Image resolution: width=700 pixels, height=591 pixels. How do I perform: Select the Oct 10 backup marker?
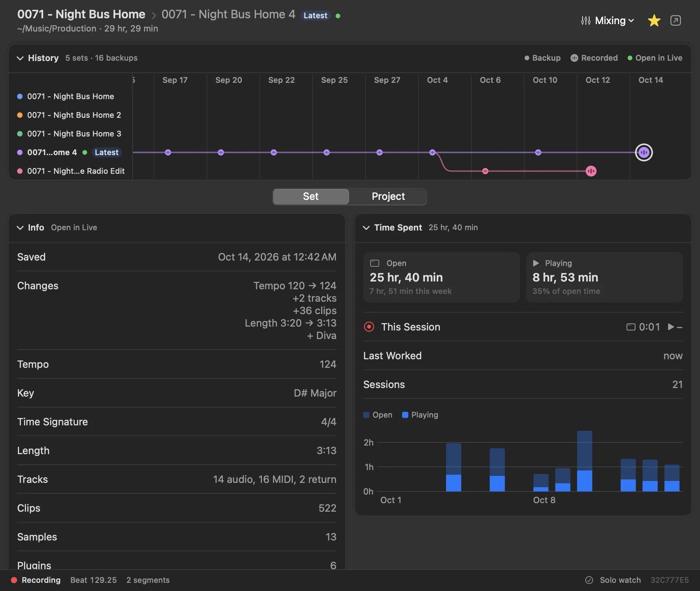click(x=538, y=152)
